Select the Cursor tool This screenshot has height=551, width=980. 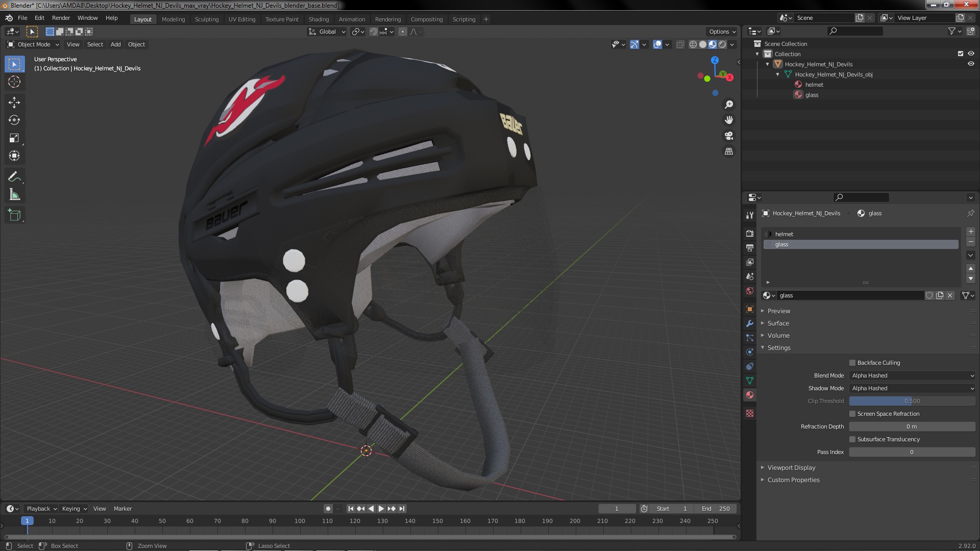14,82
